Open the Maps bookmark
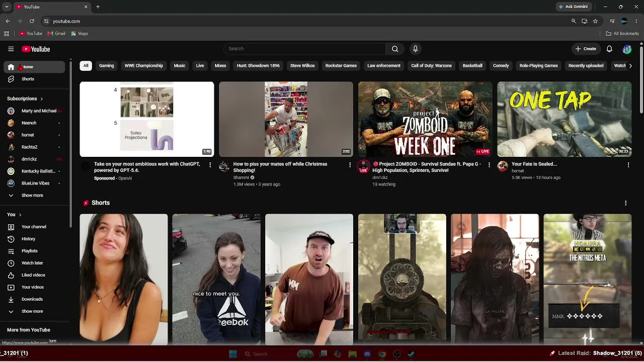Viewport: 644px width, 362px height. (x=79, y=34)
